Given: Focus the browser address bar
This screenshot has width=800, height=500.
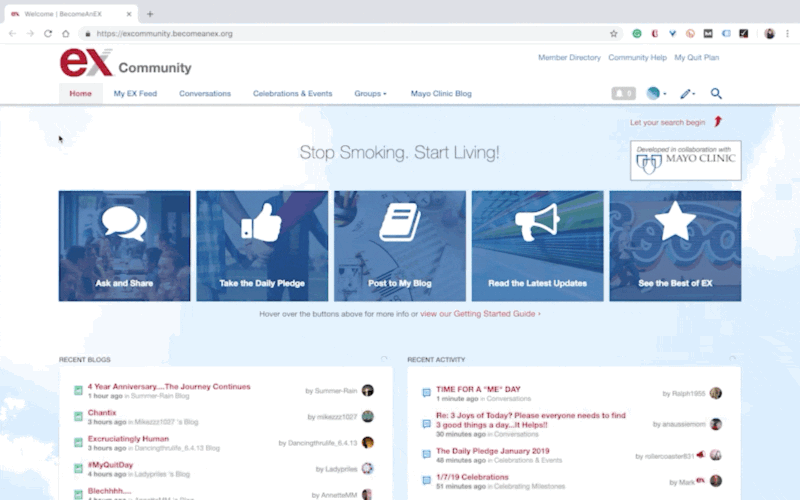Looking at the screenshot, I should [350, 34].
